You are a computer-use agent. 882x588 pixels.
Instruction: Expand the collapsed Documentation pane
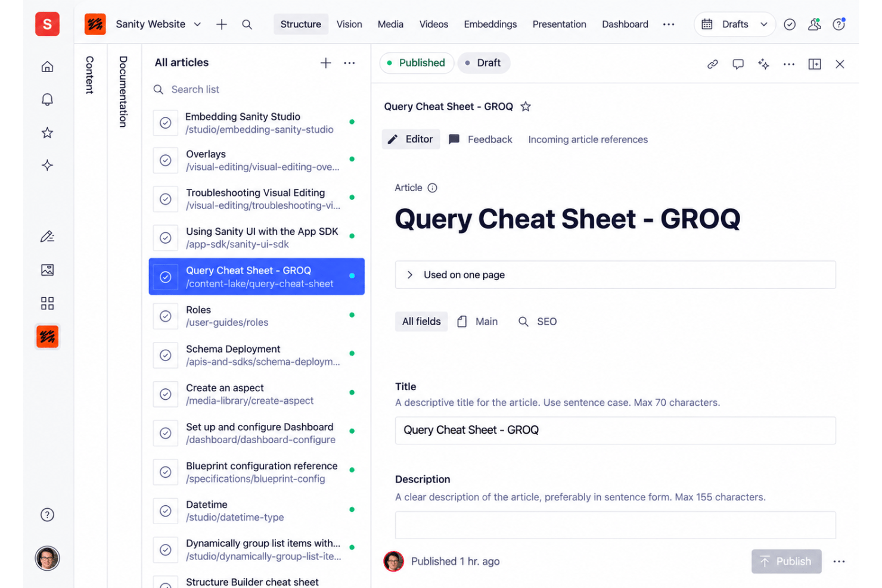pos(123,92)
